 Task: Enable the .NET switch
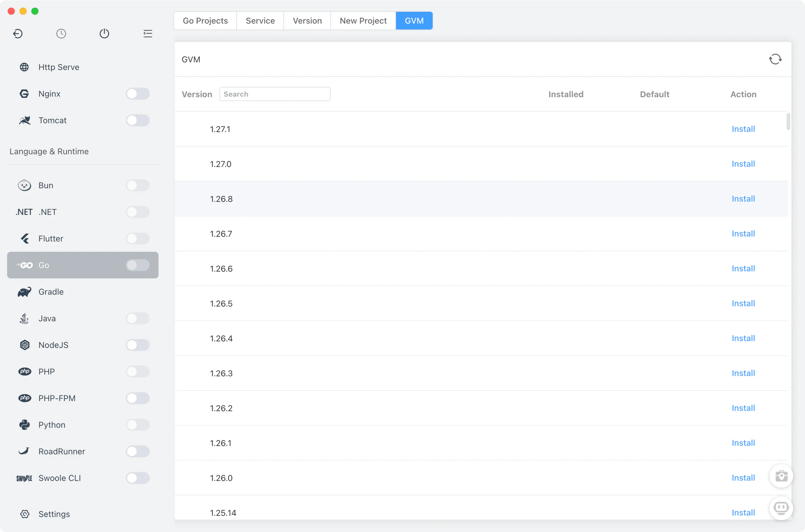138,212
